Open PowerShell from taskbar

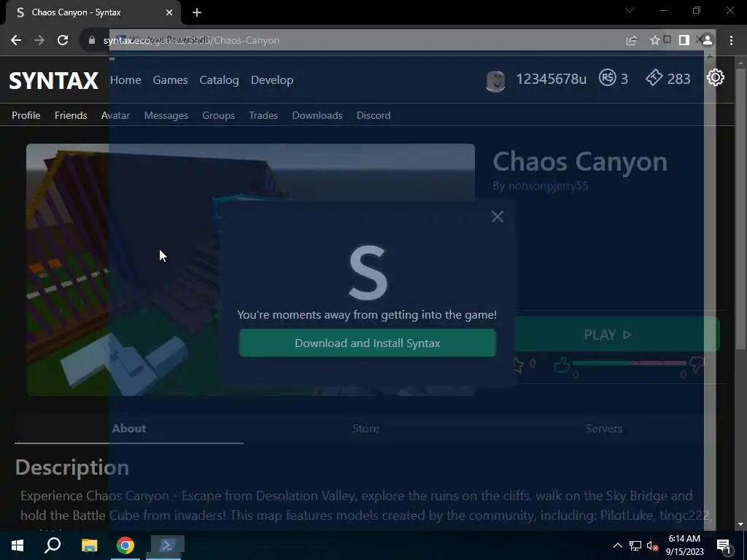pyautogui.click(x=167, y=545)
